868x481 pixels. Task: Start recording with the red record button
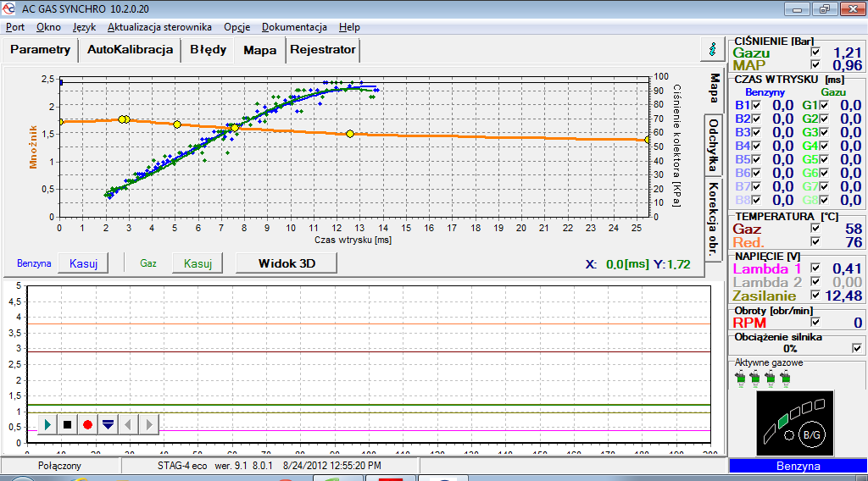point(87,424)
